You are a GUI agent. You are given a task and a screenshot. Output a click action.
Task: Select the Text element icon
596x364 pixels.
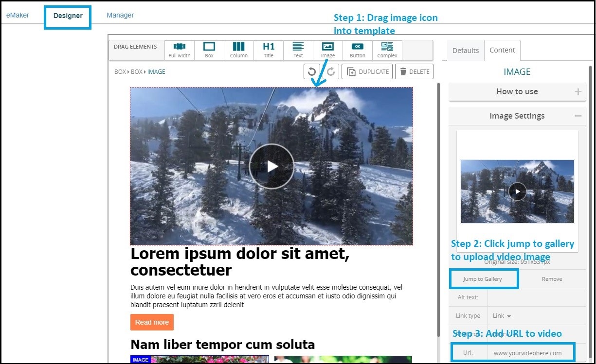pos(298,50)
